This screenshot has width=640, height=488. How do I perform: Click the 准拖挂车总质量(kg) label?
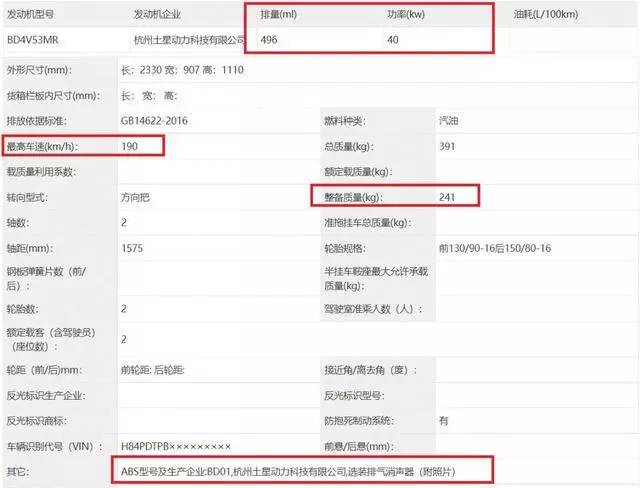(x=368, y=223)
